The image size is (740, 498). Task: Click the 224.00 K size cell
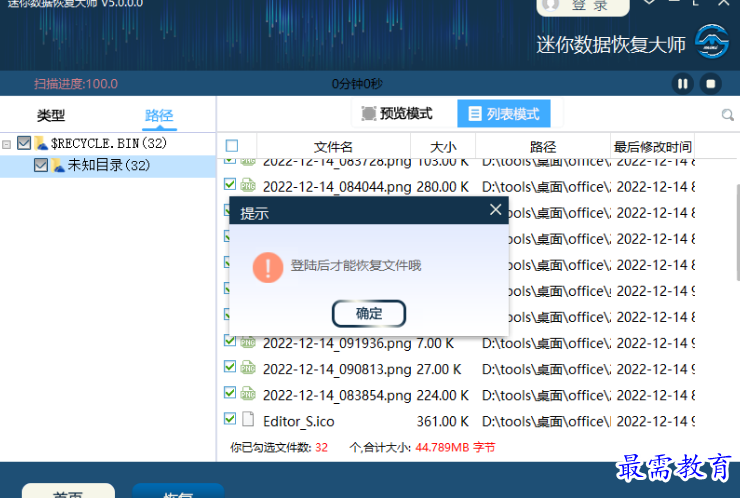coord(443,395)
